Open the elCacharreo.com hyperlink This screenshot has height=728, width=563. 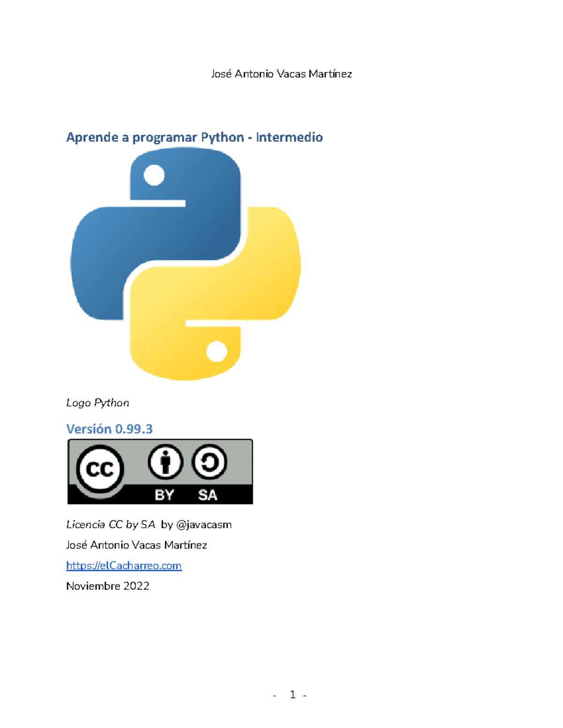click(124, 566)
